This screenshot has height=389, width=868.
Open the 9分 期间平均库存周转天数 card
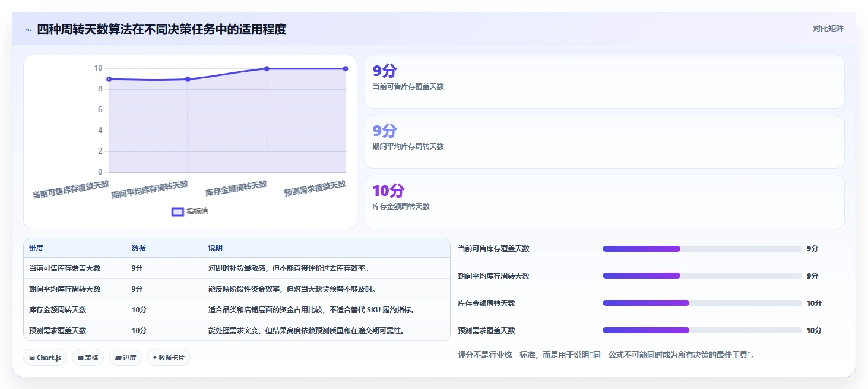click(604, 142)
